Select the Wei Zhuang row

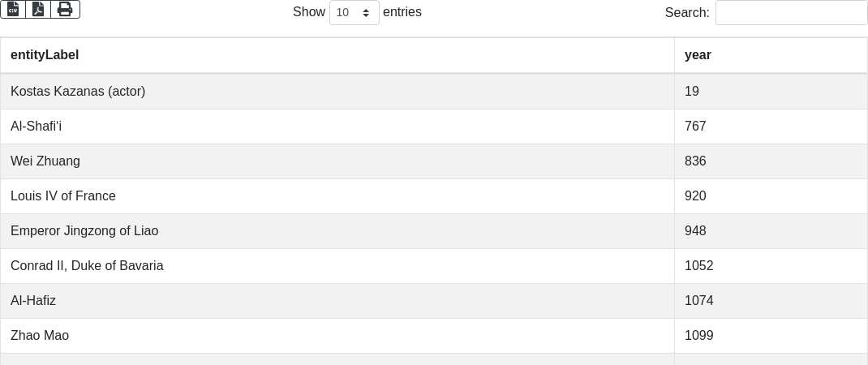tap(45, 161)
